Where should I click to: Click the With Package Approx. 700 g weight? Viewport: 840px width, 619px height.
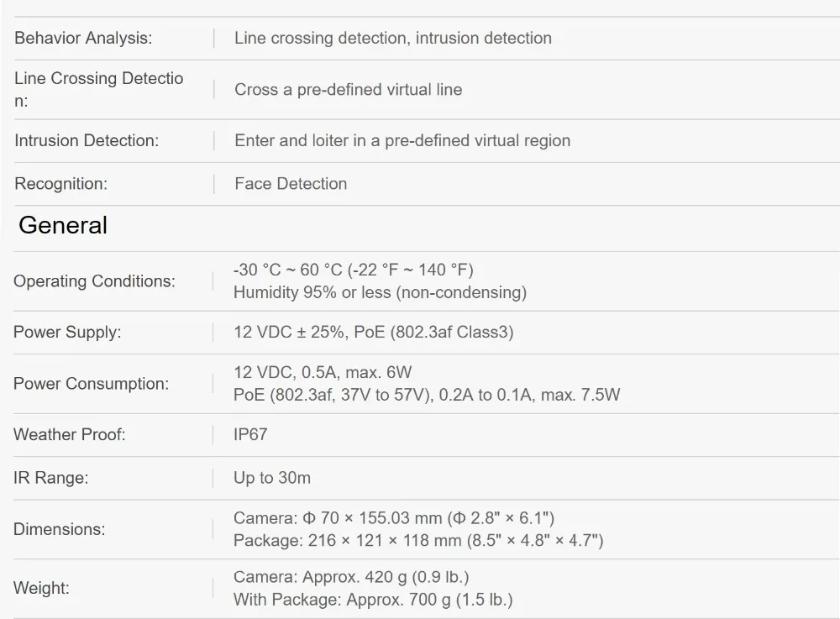[x=372, y=599]
